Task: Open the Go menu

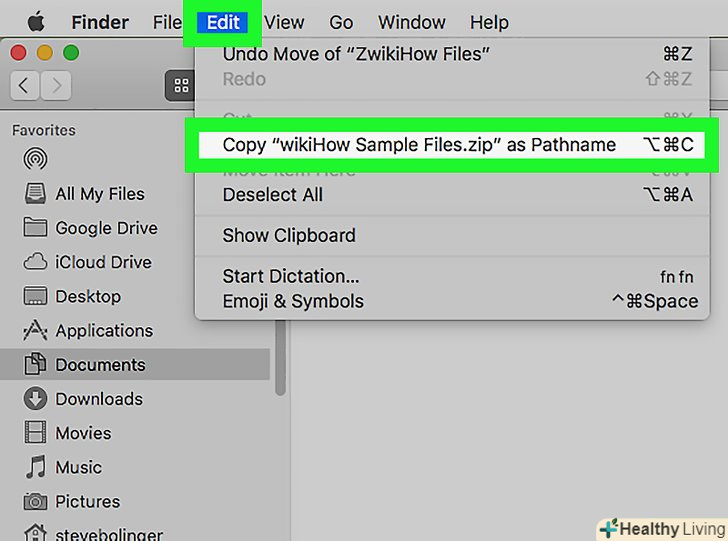Action: (x=341, y=22)
